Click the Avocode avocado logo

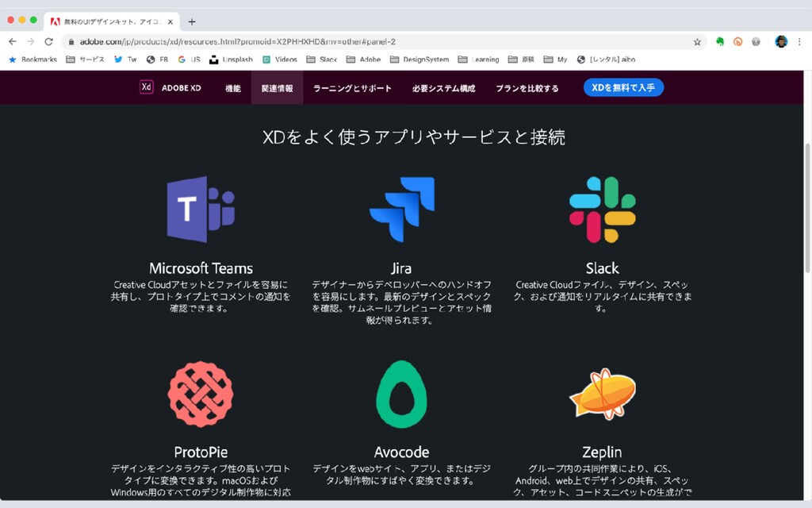pyautogui.click(x=401, y=394)
